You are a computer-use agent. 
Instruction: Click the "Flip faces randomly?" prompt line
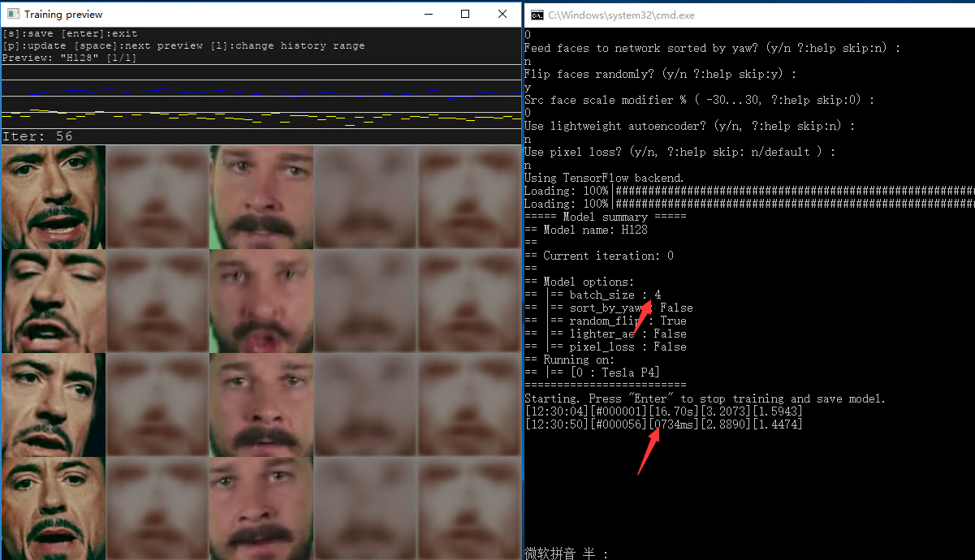pos(660,74)
